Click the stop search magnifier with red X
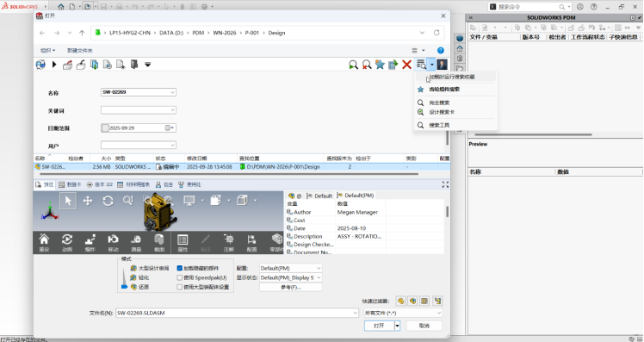 367,65
